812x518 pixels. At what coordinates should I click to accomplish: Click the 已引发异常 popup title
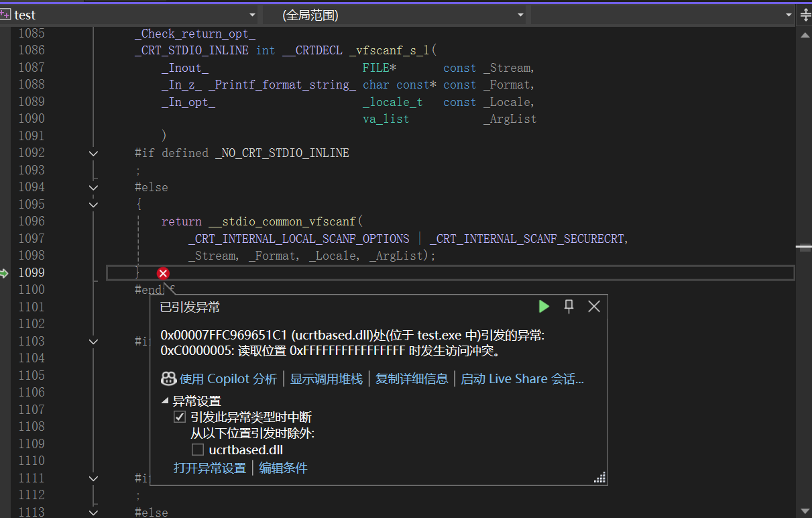tap(190, 307)
